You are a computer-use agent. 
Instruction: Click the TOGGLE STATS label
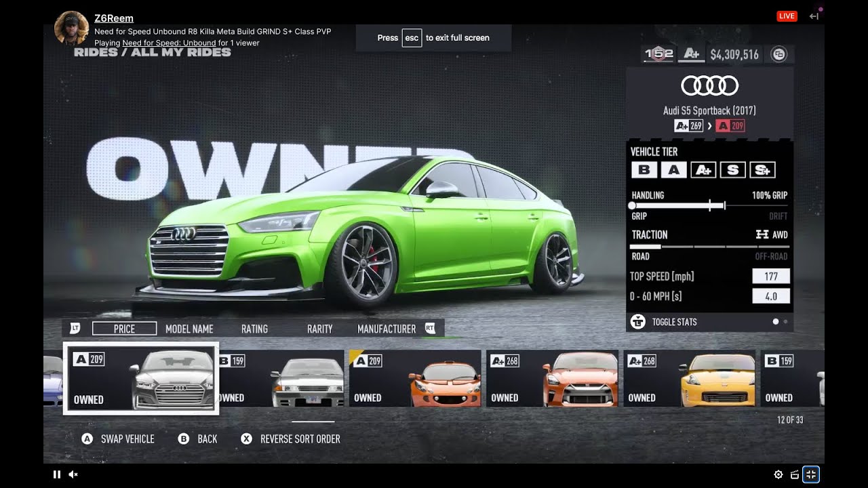tap(674, 322)
